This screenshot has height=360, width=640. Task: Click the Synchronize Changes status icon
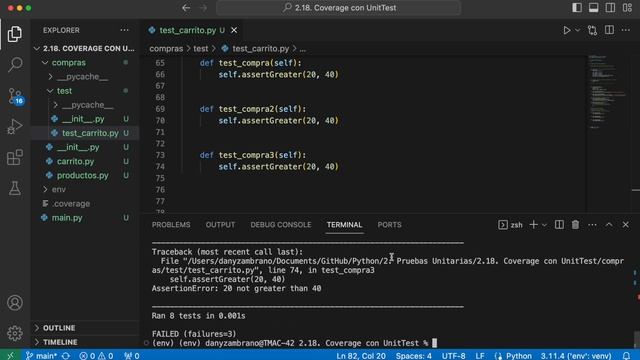(66, 356)
